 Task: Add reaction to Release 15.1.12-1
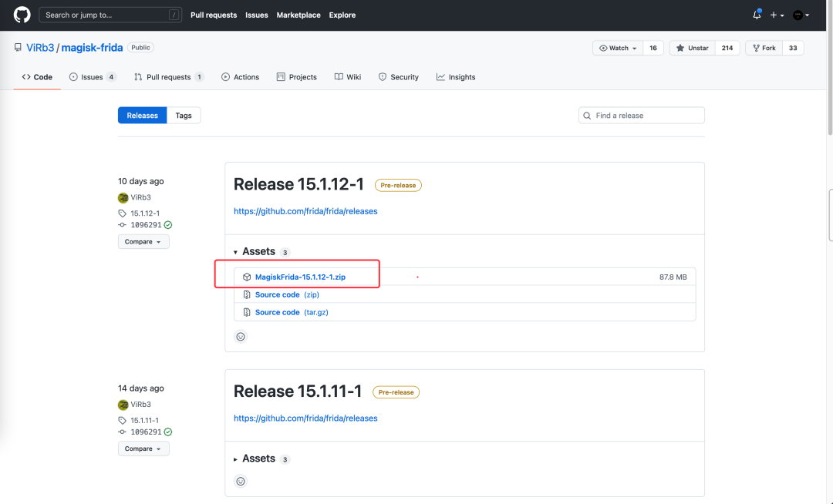(x=241, y=336)
